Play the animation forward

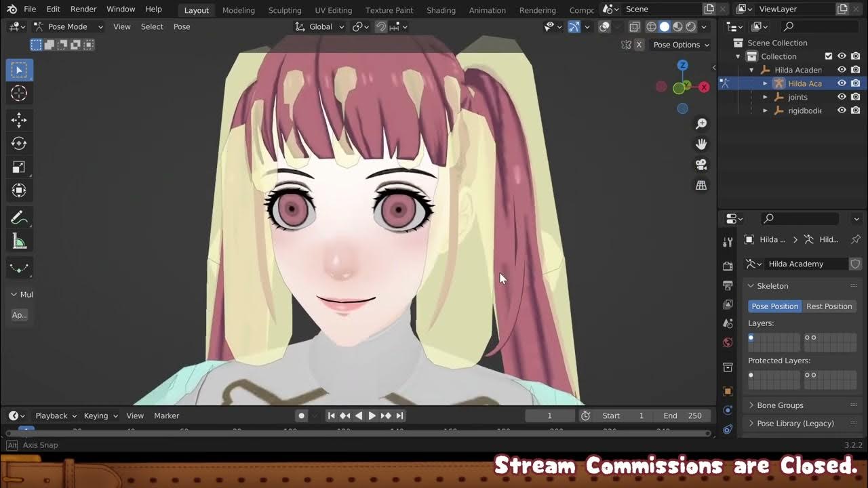(372, 415)
